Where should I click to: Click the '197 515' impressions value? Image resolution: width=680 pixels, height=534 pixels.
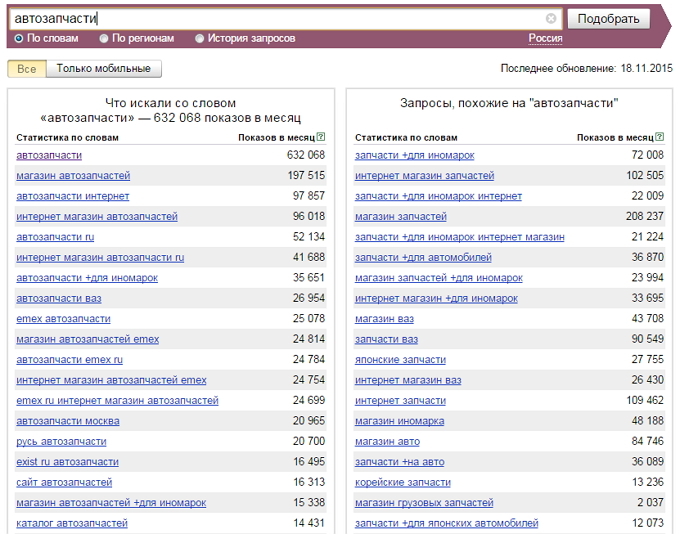(x=306, y=175)
